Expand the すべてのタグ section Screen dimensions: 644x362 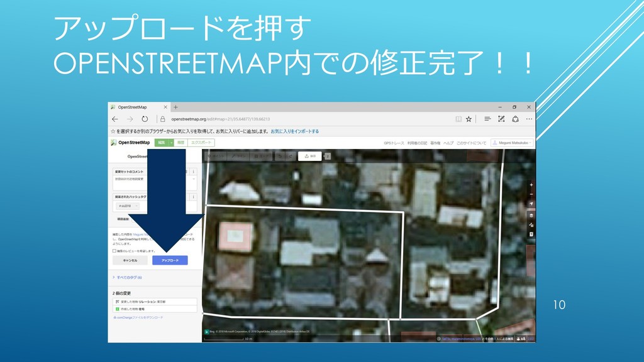coord(127,277)
